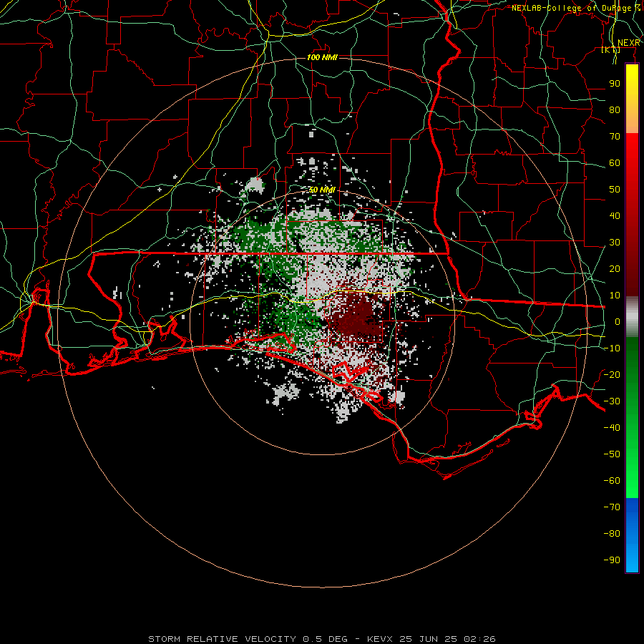Click the -60 value on velocity scale

(x=612, y=481)
